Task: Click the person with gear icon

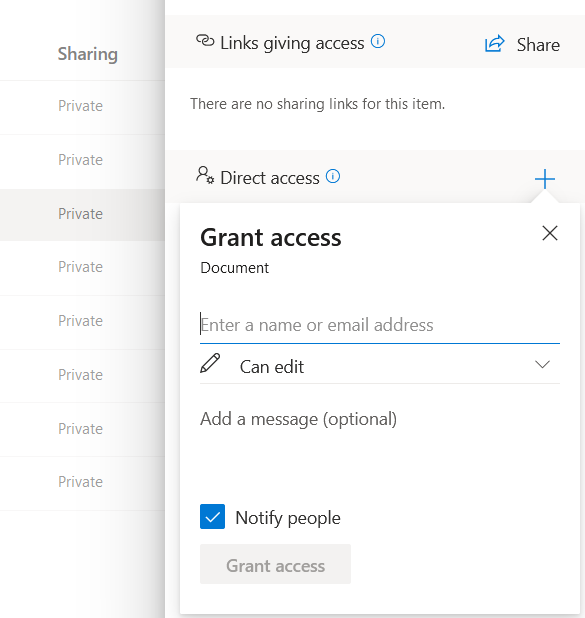Action: click(x=205, y=175)
